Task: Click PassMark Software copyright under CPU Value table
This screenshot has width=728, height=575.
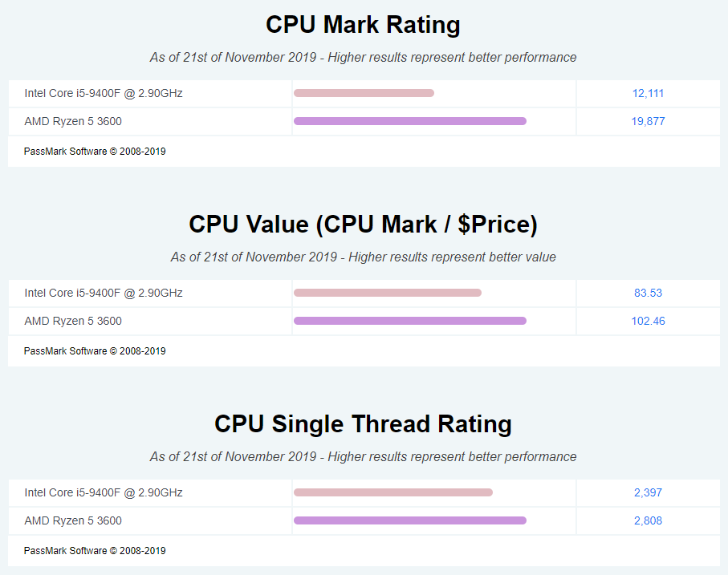Action: click(95, 351)
